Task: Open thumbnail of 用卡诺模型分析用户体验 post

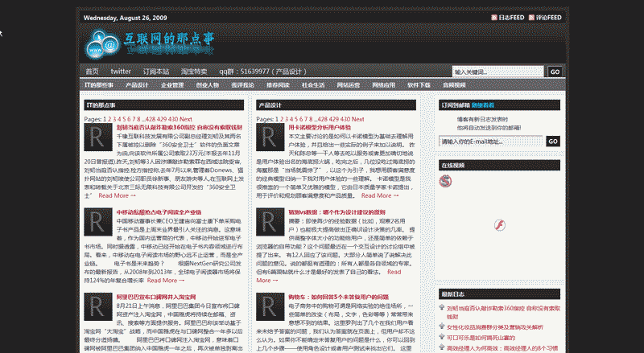Action: 270,137
